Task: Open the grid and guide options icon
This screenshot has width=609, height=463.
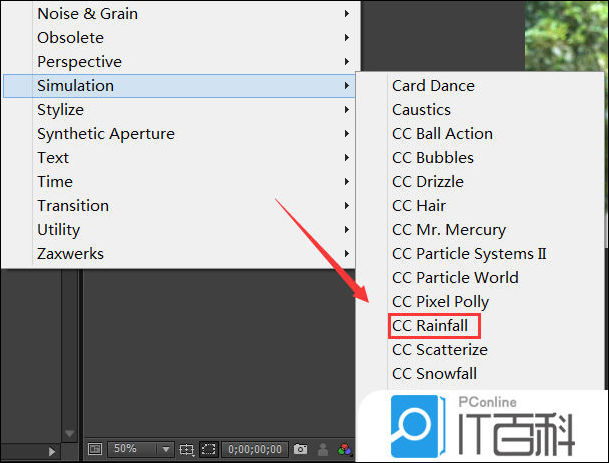Action: [186, 449]
